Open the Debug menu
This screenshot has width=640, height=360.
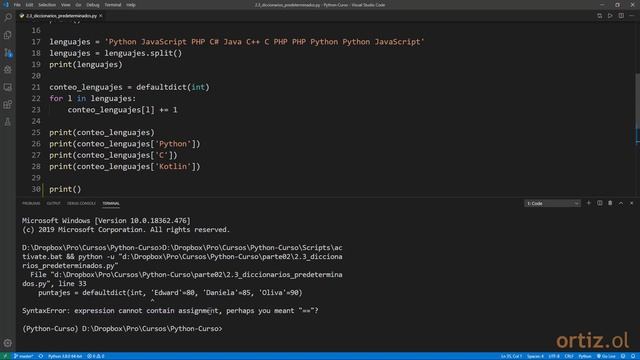coord(93,5)
